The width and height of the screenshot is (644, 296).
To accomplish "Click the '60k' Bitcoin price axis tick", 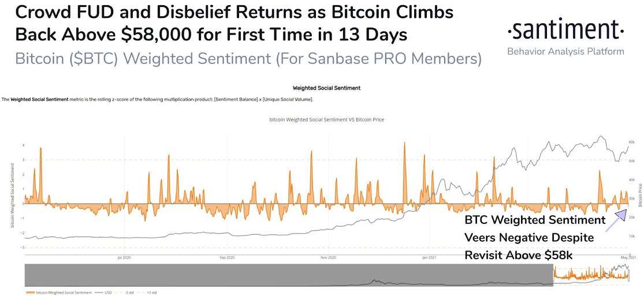I will click(x=634, y=142).
